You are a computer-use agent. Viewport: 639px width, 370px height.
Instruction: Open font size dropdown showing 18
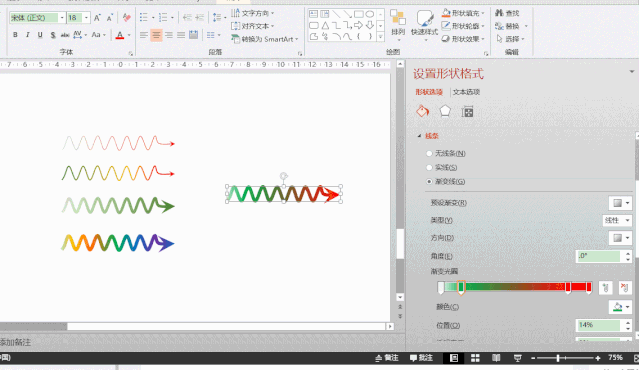[86, 18]
